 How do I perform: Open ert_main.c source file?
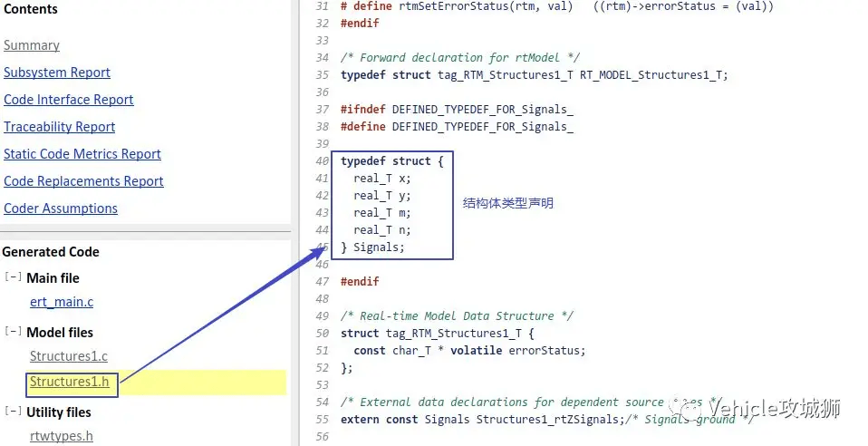click(62, 302)
